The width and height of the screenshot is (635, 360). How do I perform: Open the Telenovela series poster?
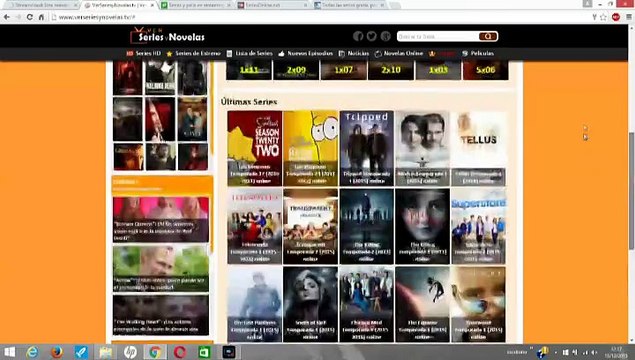pos(255,226)
